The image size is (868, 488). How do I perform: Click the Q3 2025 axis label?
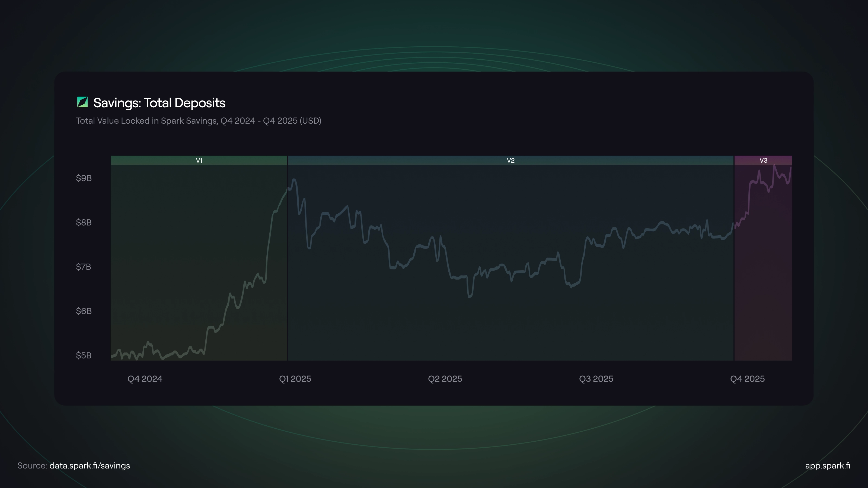(x=596, y=379)
